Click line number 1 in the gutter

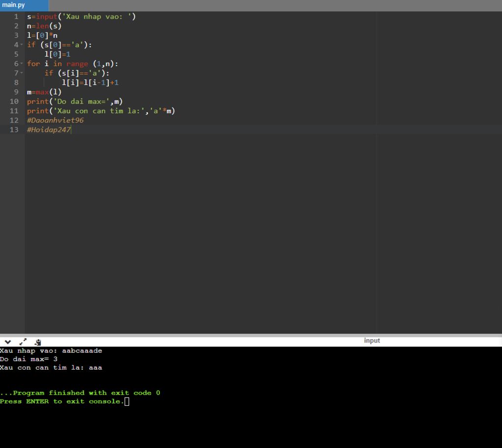point(16,17)
